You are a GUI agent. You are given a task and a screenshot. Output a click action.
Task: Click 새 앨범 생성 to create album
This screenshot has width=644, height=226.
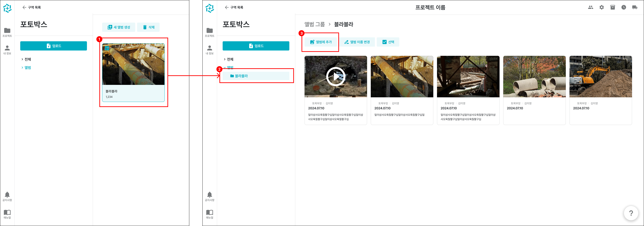click(x=119, y=27)
